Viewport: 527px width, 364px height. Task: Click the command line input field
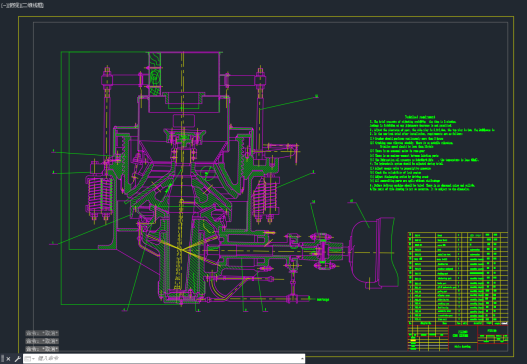[x=168, y=359]
